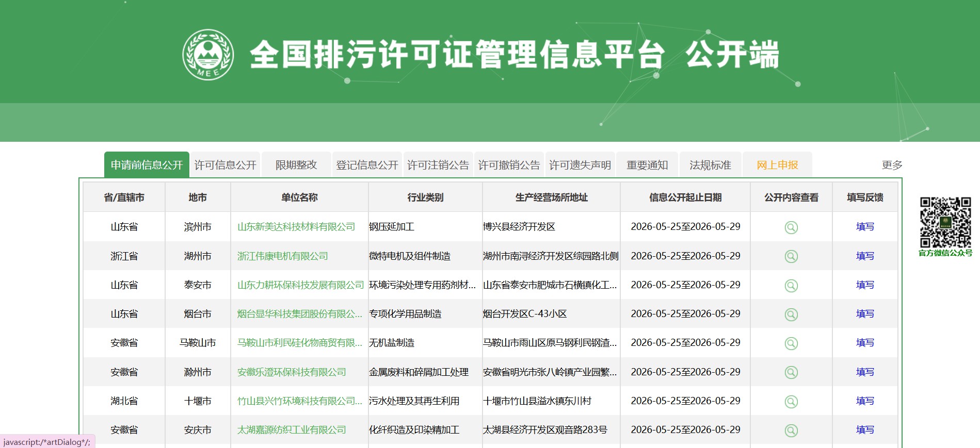This screenshot has height=448, width=980.
Task: Click 填写 in the 滁州市 row
Action: point(865,372)
